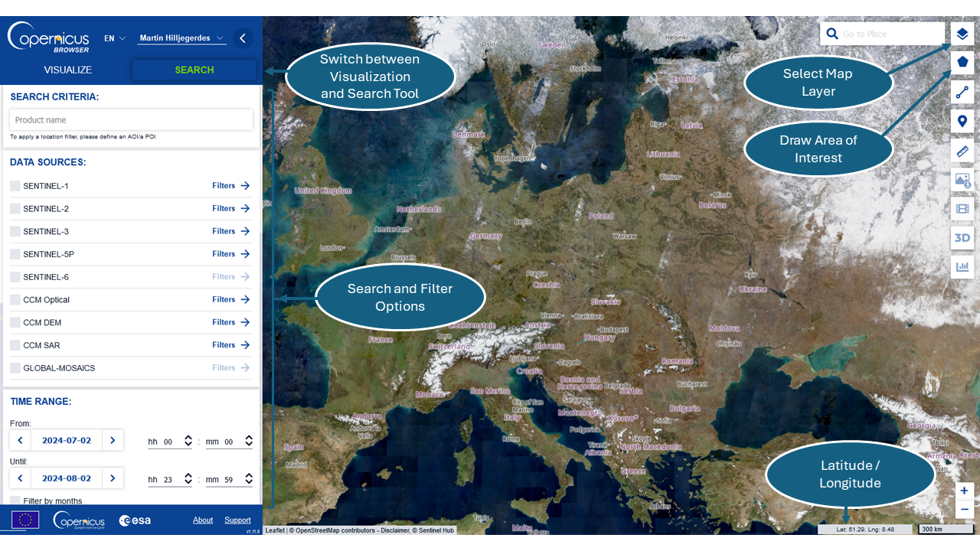
Task: Zoom in the map with plus button
Action: pos(964,491)
